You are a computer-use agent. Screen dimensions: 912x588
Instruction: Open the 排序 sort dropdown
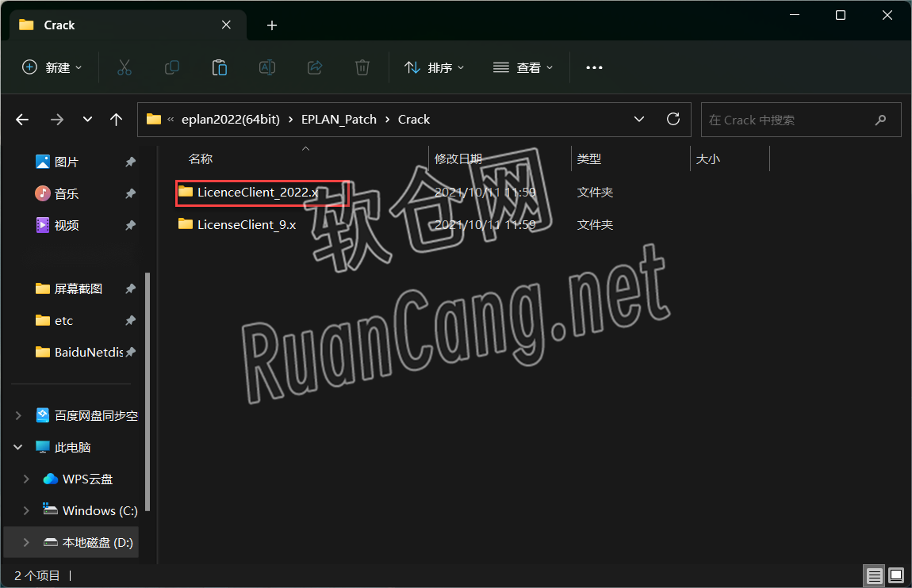point(434,67)
